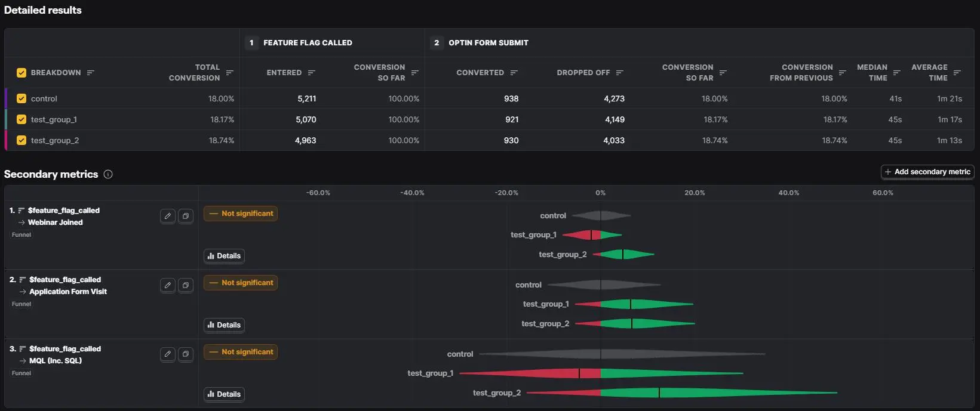Click Add secondary metric button

(927, 172)
